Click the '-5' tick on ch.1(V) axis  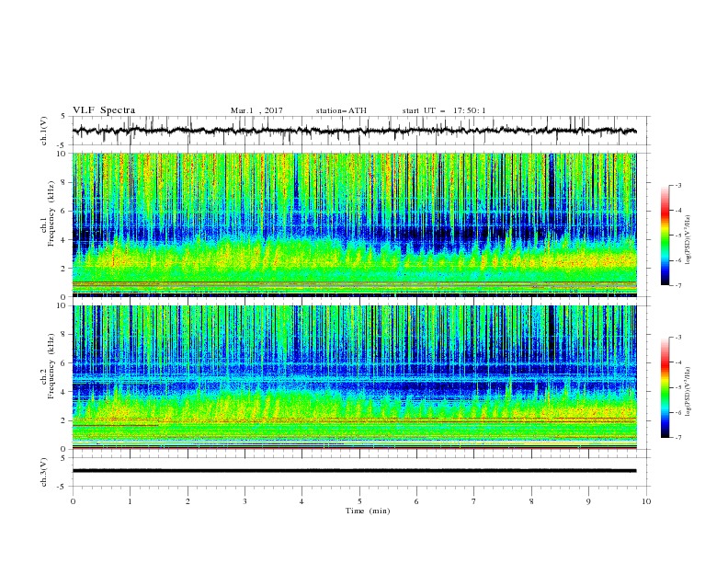tap(62, 144)
